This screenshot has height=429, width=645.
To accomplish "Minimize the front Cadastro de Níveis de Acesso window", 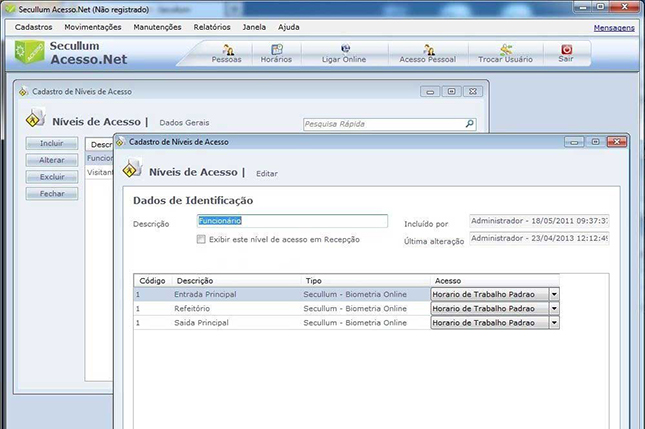I will 574,142.
